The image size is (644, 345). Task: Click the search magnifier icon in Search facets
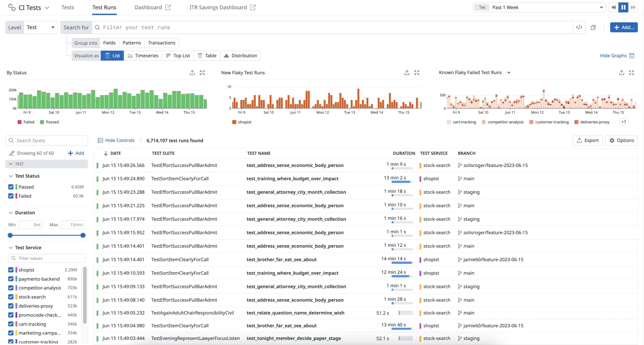(11, 140)
